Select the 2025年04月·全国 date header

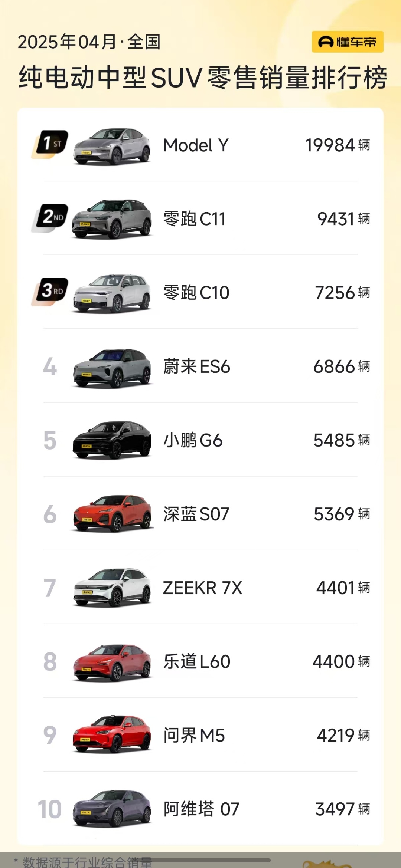tap(89, 42)
